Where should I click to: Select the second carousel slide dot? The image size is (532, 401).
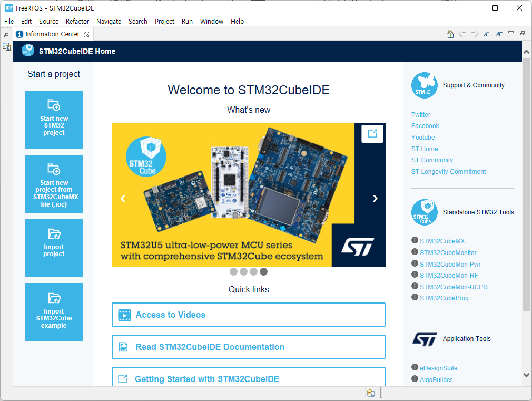[243, 271]
